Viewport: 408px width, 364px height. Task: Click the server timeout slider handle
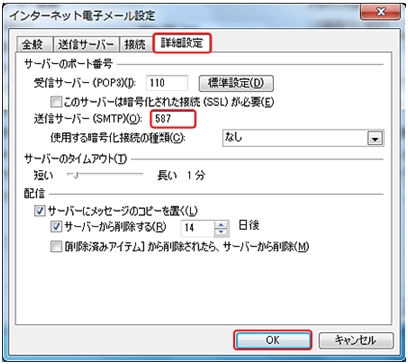click(75, 174)
